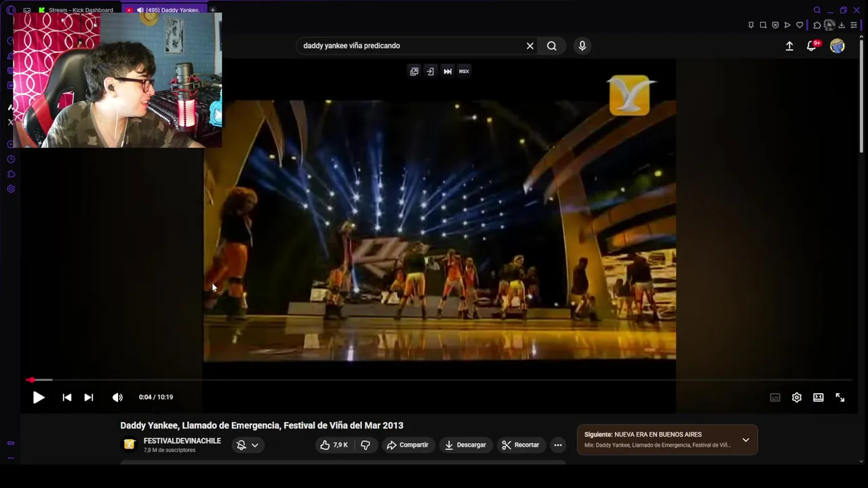Click the Descargar button
Screen dimensions: 868x488
point(465,445)
